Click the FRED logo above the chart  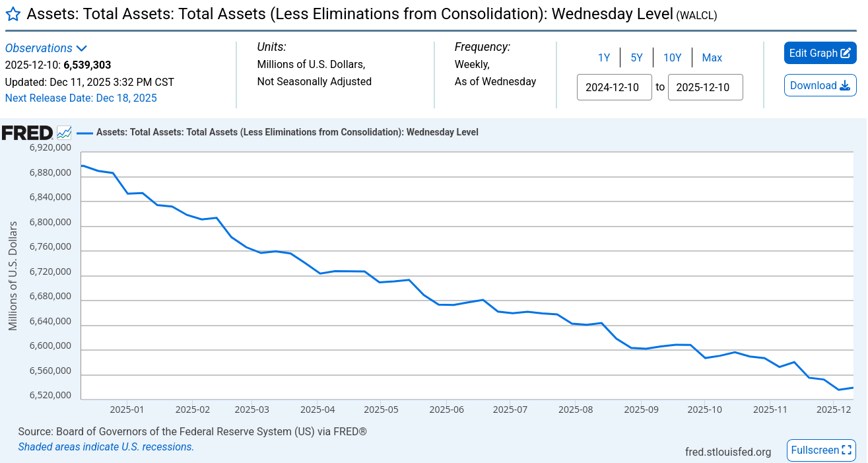click(x=27, y=132)
